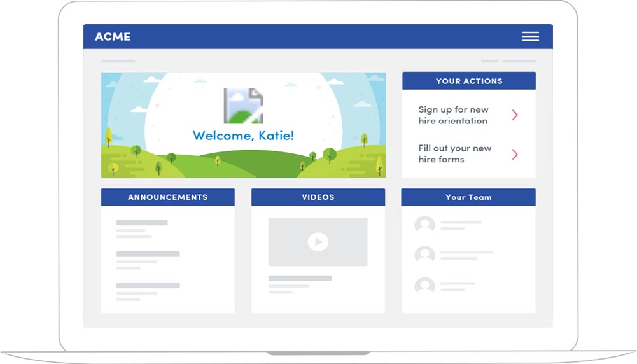The width and height of the screenshot is (637, 364).
Task: Click the Your Team panel header
Action: click(468, 197)
